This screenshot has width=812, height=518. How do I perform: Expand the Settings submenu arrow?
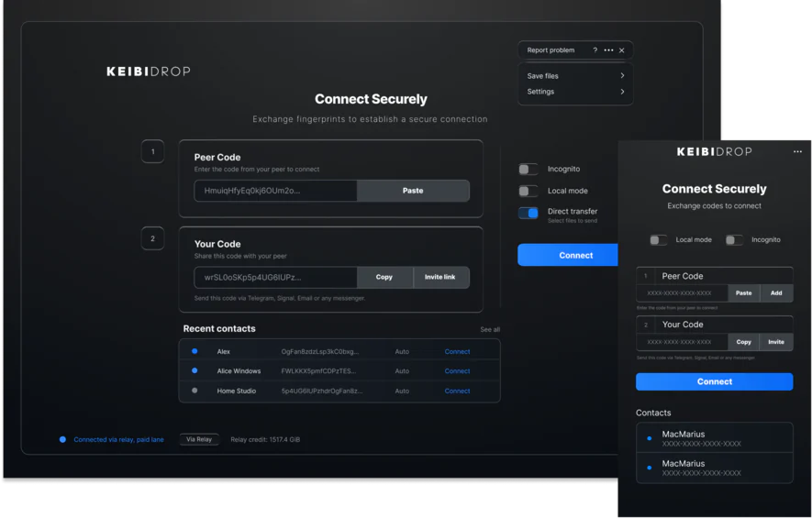pos(622,92)
